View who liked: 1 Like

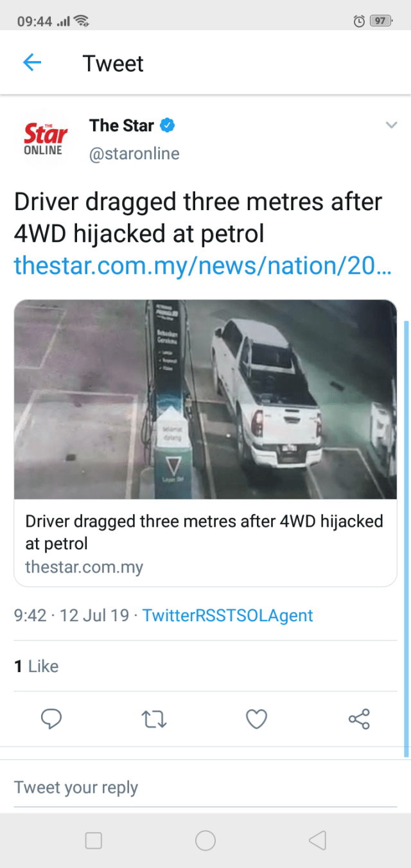tap(37, 666)
